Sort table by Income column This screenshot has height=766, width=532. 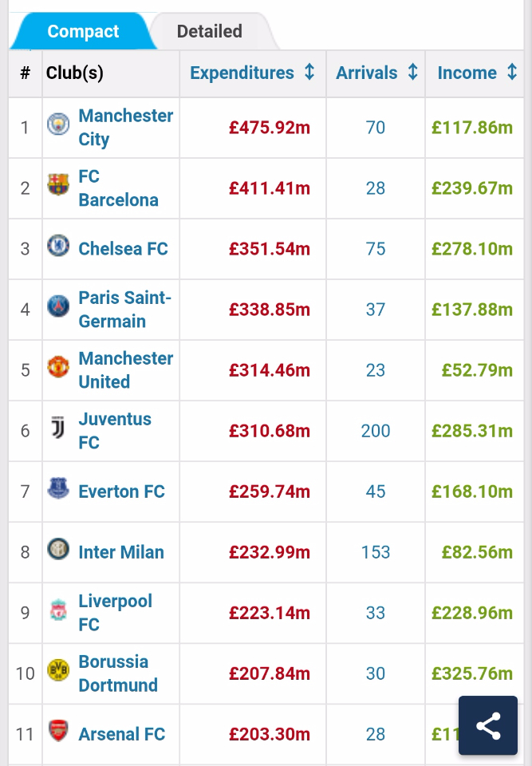point(477,73)
